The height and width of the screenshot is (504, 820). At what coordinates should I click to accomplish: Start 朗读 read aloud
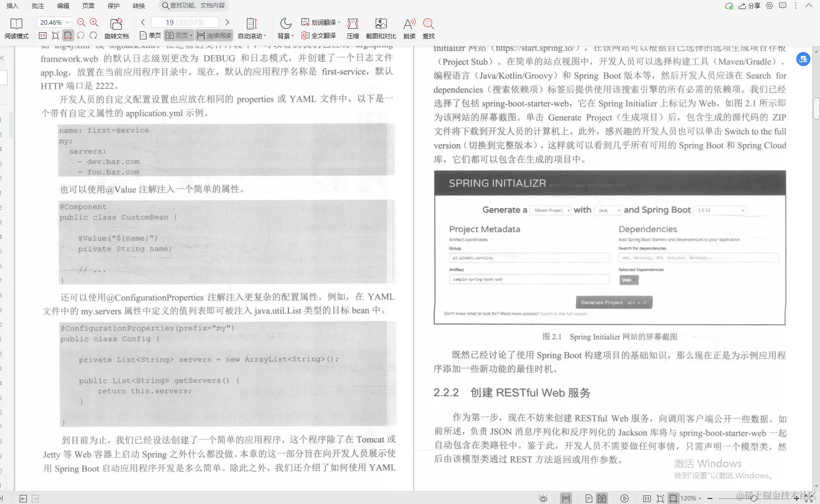409,29
